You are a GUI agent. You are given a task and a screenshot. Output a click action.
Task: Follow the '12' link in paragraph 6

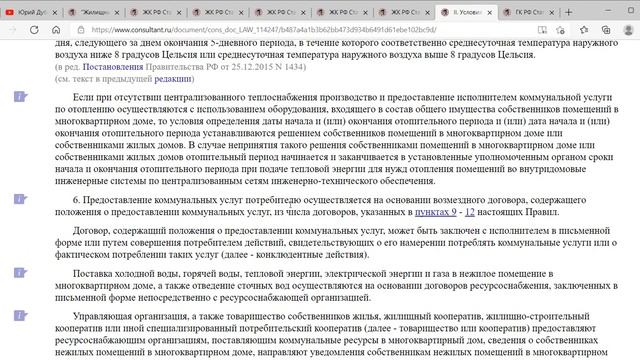click(470, 212)
